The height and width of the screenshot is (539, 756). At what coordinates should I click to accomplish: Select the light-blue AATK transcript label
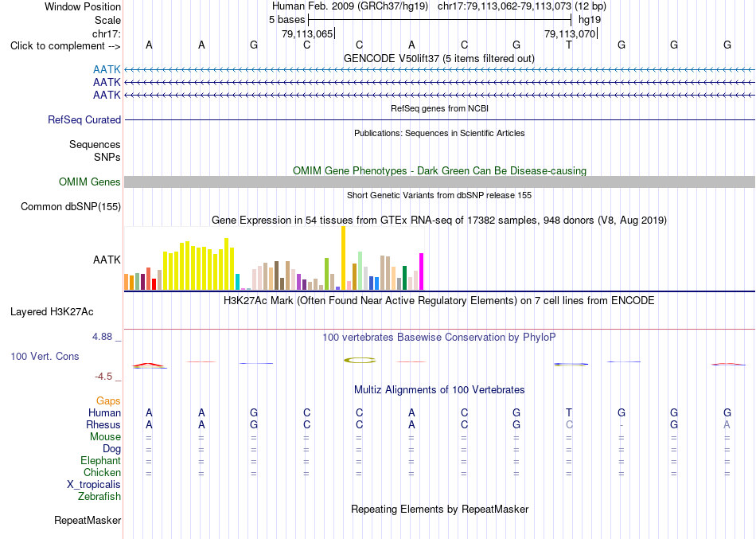[x=107, y=70]
